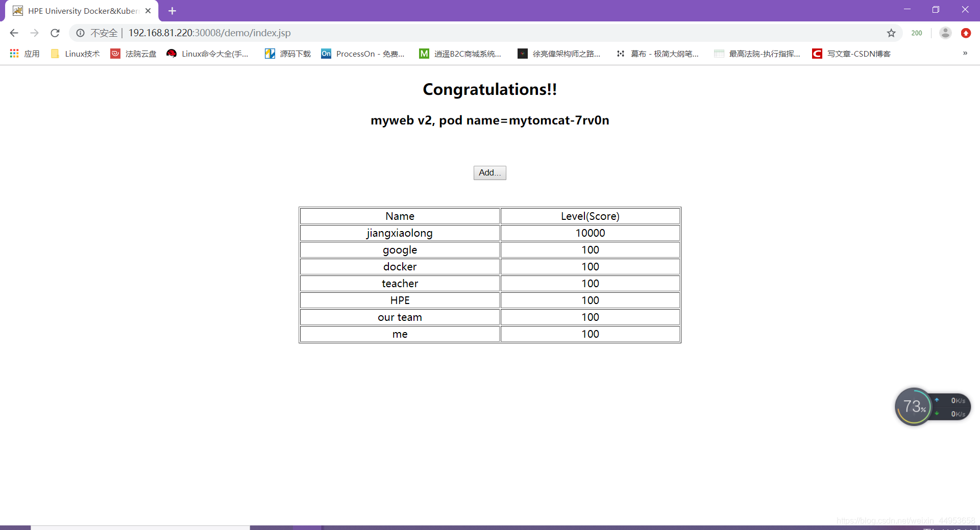Click the score 100 beside me
Viewport: 980px width, 530px height.
590,334
